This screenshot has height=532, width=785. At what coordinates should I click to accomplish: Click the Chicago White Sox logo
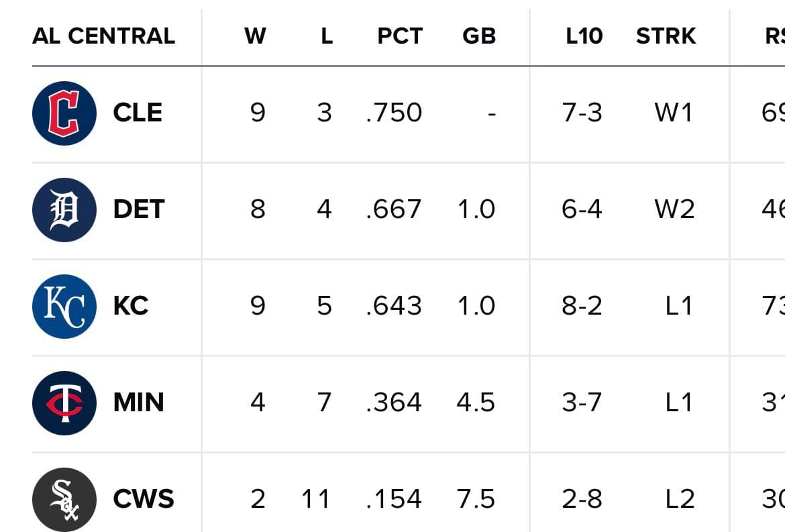tap(64, 500)
